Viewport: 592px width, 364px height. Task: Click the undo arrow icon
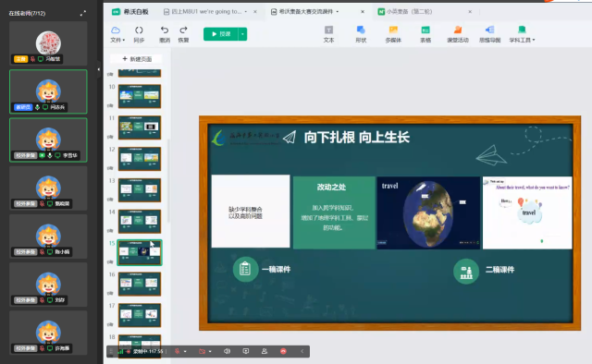click(165, 34)
